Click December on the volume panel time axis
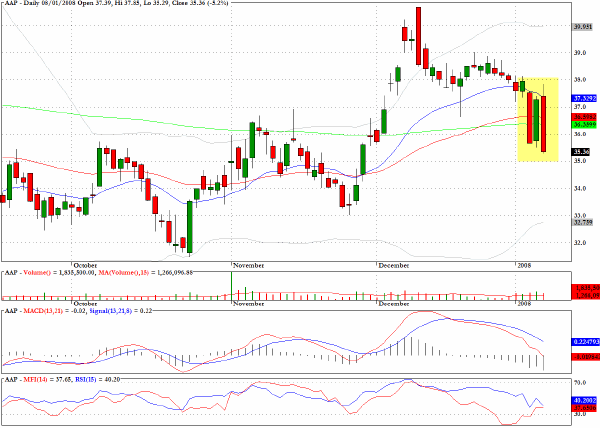 pyautogui.click(x=394, y=303)
